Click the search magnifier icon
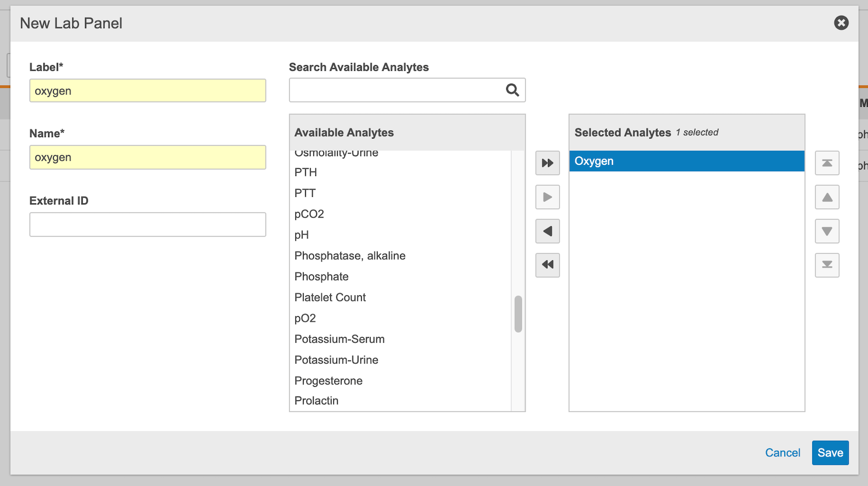The height and width of the screenshot is (486, 868). pos(512,90)
